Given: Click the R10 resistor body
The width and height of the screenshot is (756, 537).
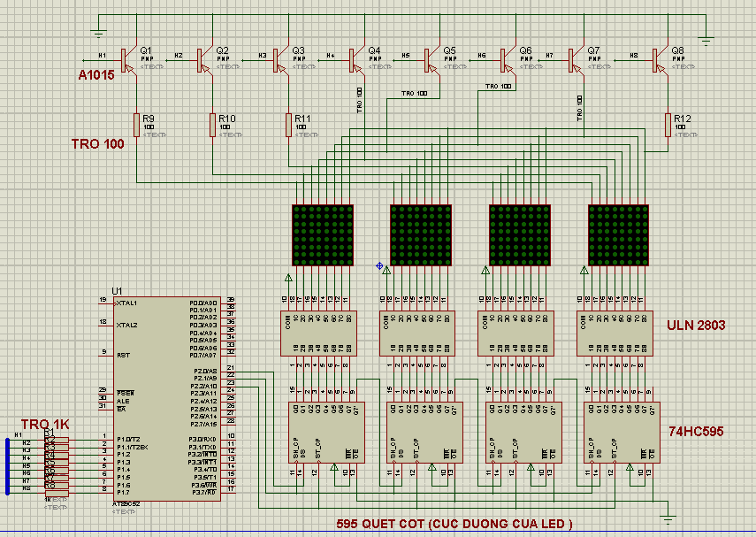Looking at the screenshot, I should (212, 125).
